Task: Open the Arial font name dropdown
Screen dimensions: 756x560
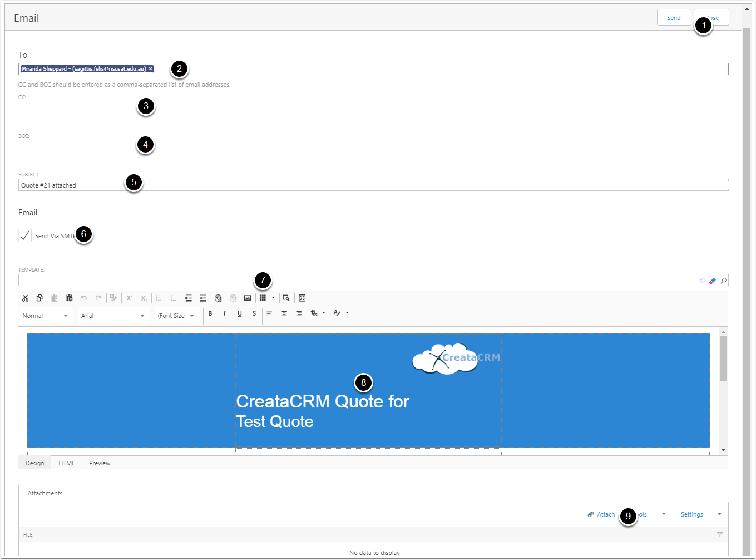Action: 112,316
